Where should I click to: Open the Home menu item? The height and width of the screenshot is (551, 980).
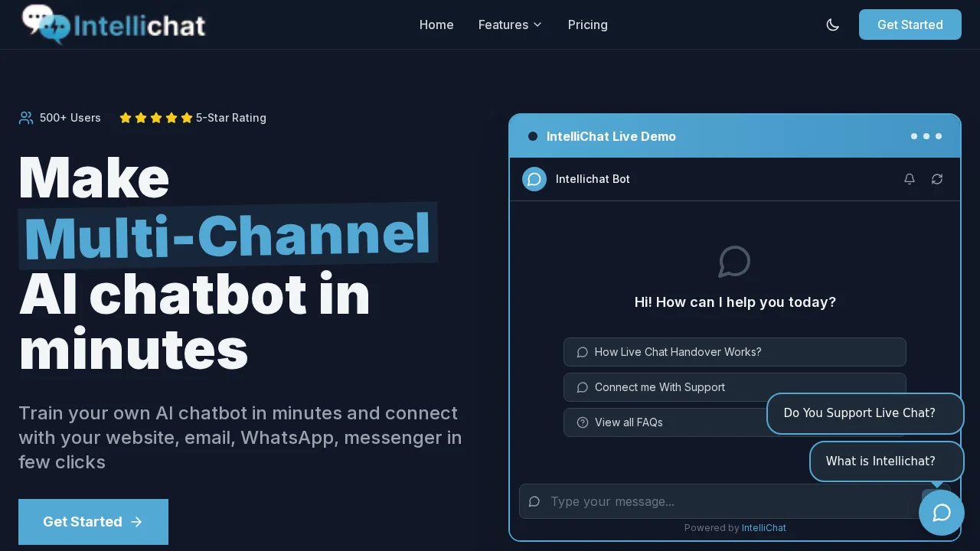tap(436, 24)
